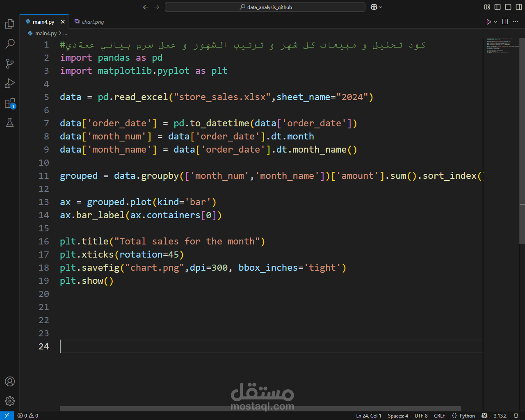Click 'ax.bar_label' on line 14
Viewport: 525px width, 420px height.
pos(92,215)
